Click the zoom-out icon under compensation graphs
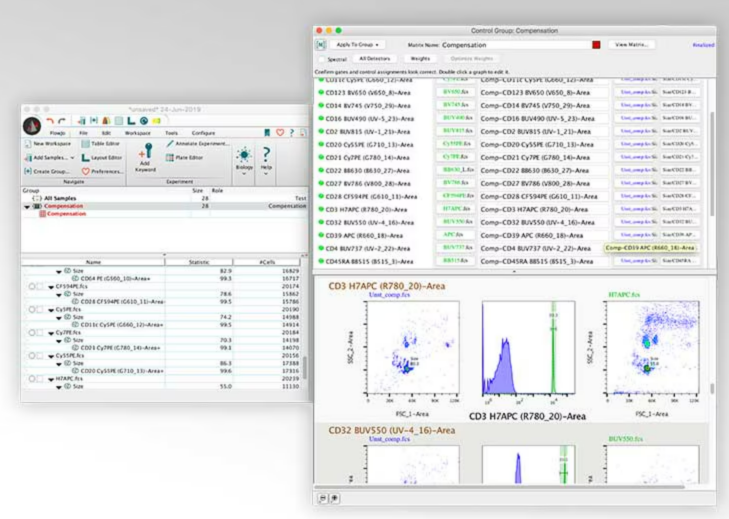729x519 pixels. tap(323, 498)
